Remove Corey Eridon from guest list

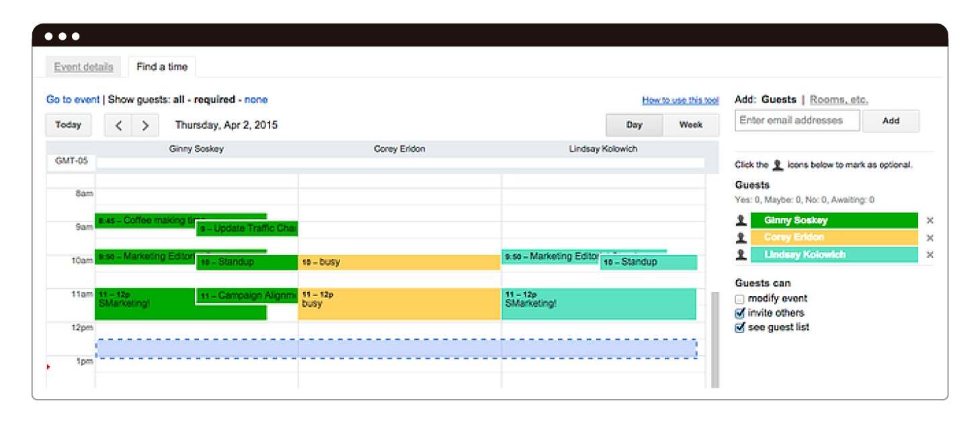pyautogui.click(x=930, y=238)
